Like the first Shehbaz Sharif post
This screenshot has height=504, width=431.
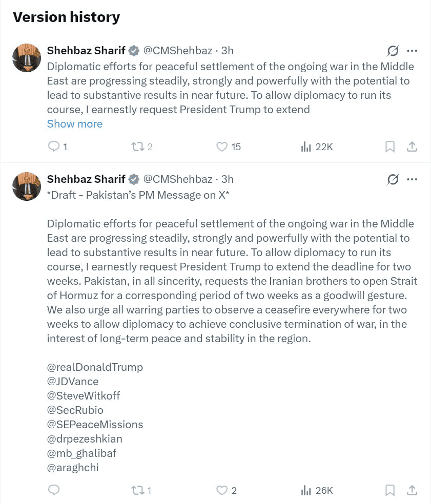221,147
